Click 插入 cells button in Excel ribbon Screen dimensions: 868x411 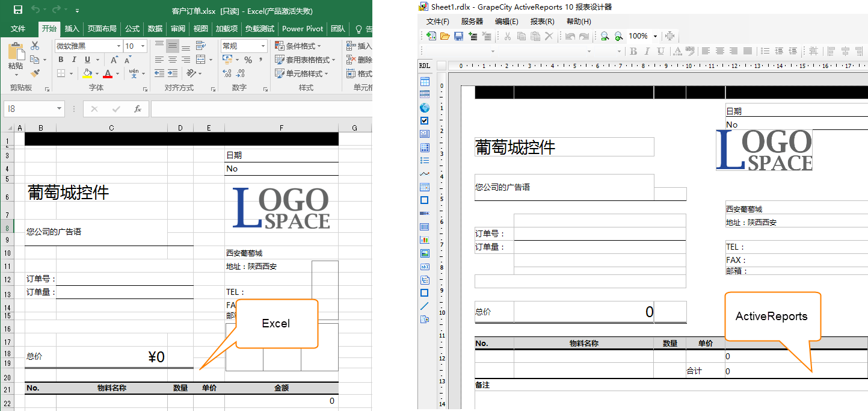(359, 46)
